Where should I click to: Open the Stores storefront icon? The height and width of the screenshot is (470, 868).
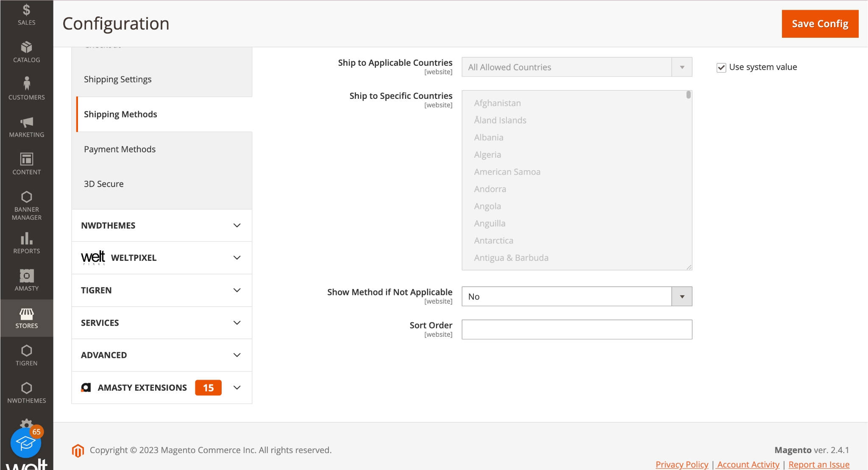[x=26, y=314]
